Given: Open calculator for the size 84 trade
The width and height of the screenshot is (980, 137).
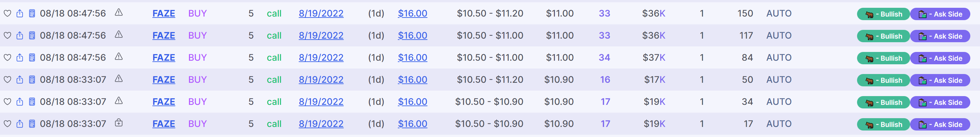Looking at the screenshot, I should coord(32,57).
